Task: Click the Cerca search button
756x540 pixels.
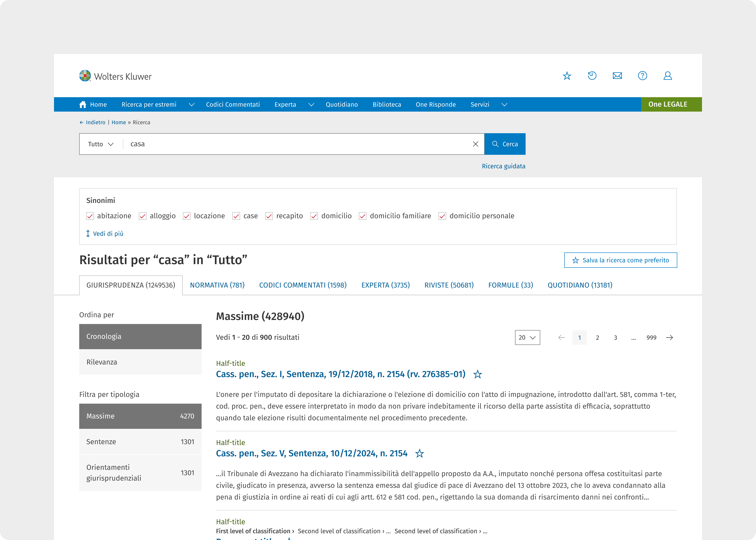Action: tap(505, 144)
